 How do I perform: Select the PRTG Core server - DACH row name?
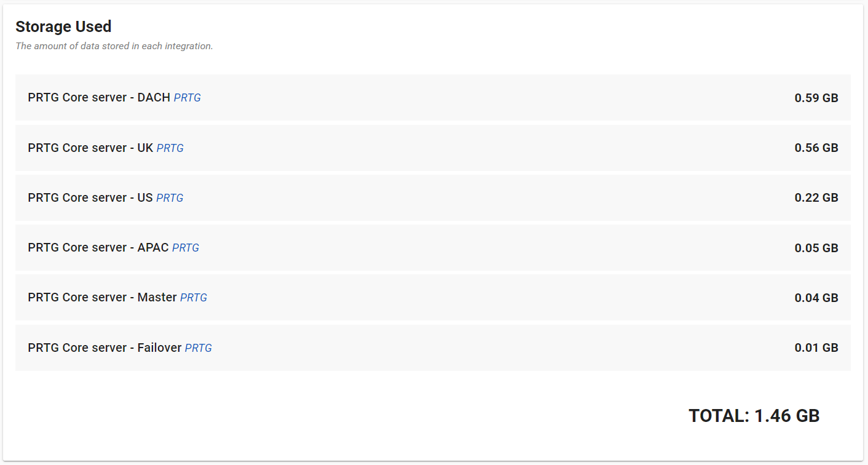tap(98, 98)
